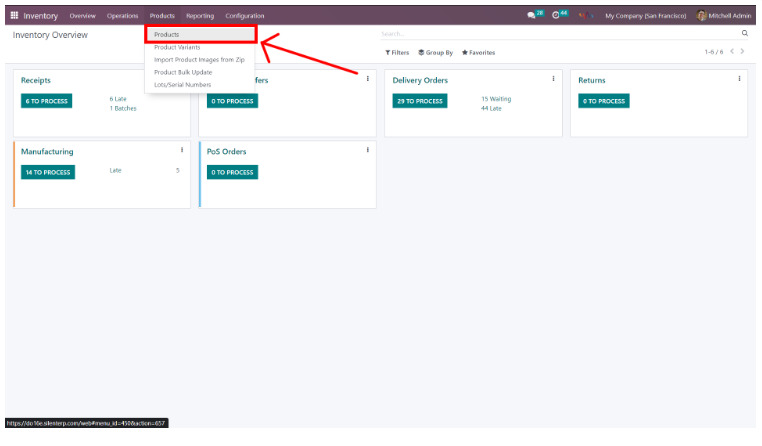The height and width of the screenshot is (446, 762).
Task: Select Lots/Serial Numbers menu entry
Action: 182,84
